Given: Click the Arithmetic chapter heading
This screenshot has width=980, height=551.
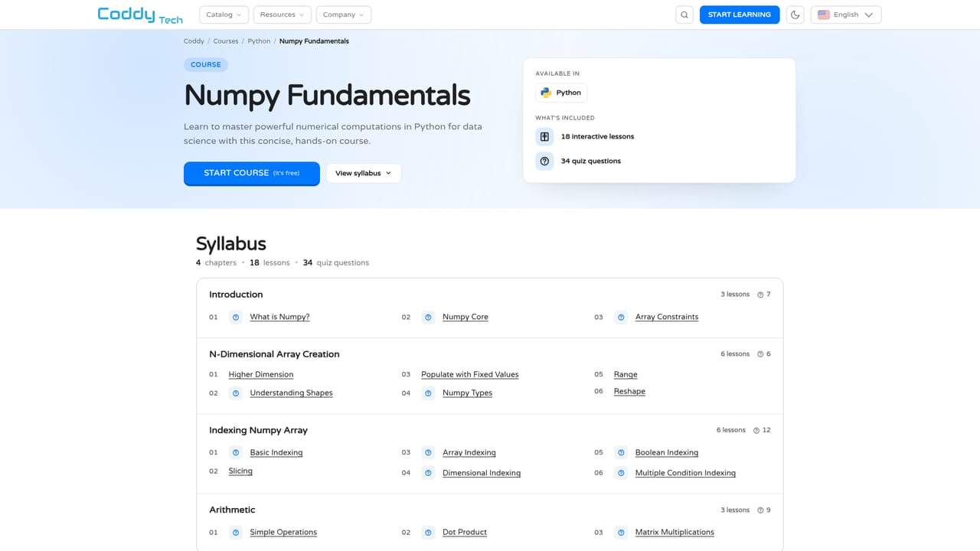Looking at the screenshot, I should point(232,510).
